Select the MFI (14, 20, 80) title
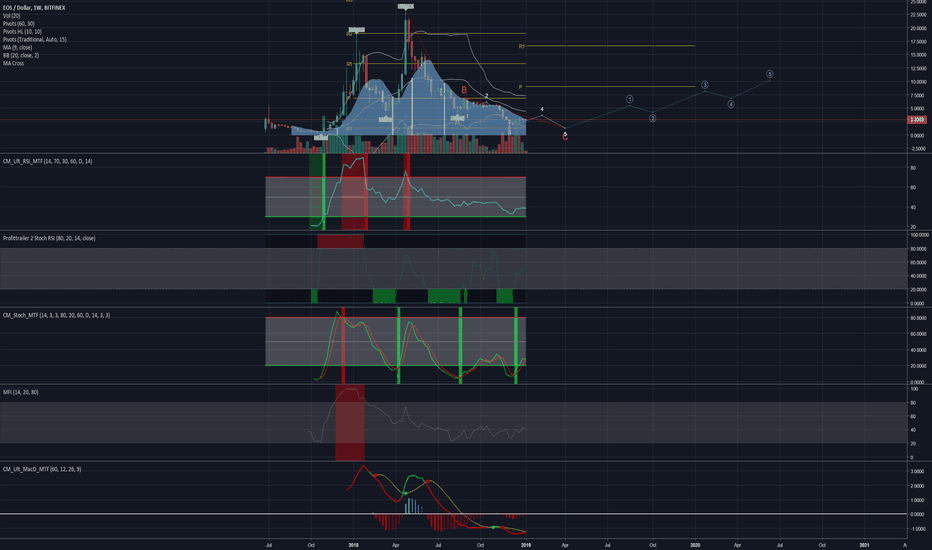 21,392
